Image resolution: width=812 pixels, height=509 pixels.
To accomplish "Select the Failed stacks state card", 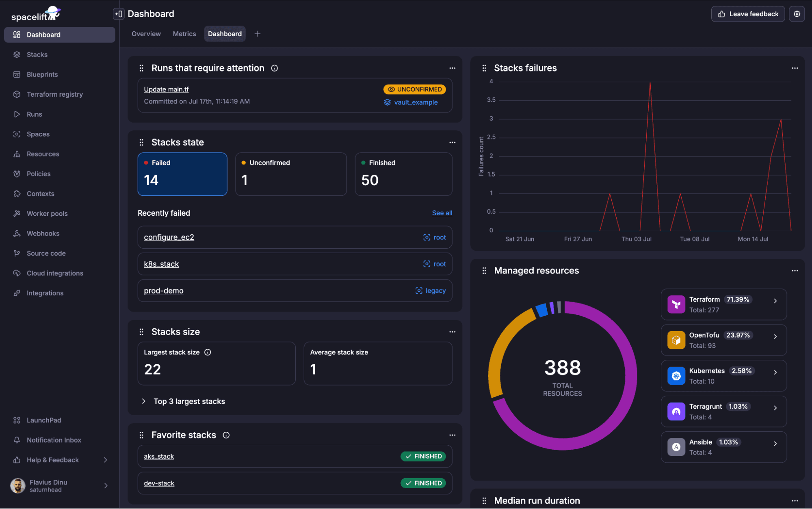I will (x=182, y=174).
